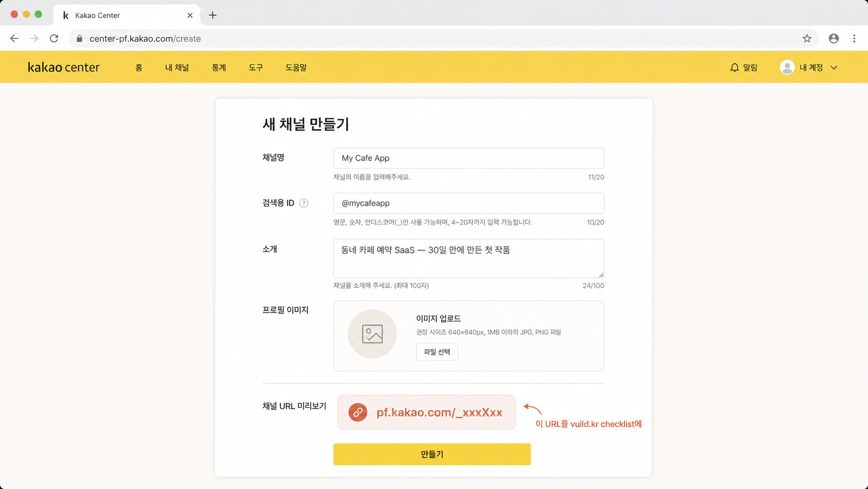Click the help question mark next to 검색용 ID
Image resolution: width=868 pixels, height=489 pixels.
tap(304, 203)
